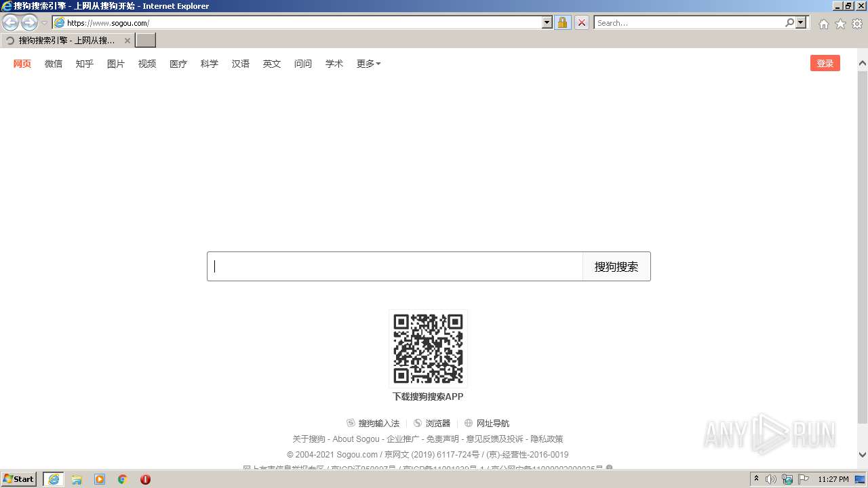Click the red 登录 login button
The width and height of the screenshot is (868, 488).
pos(825,63)
